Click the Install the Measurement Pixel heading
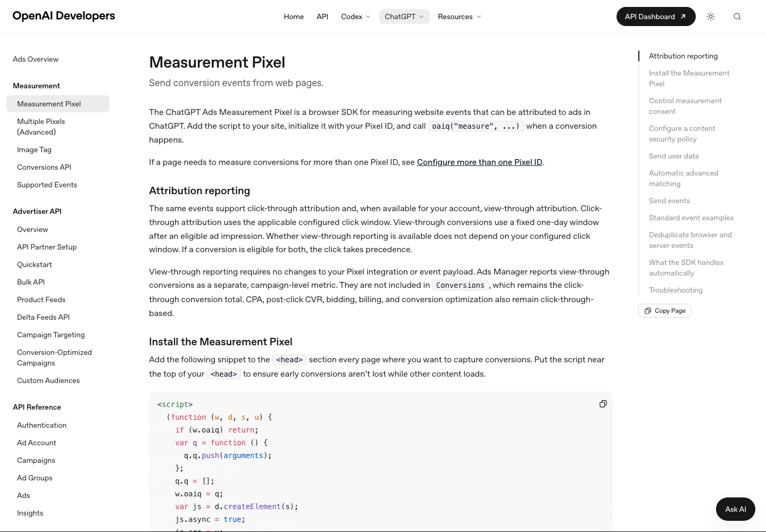766x532 pixels. coord(221,342)
